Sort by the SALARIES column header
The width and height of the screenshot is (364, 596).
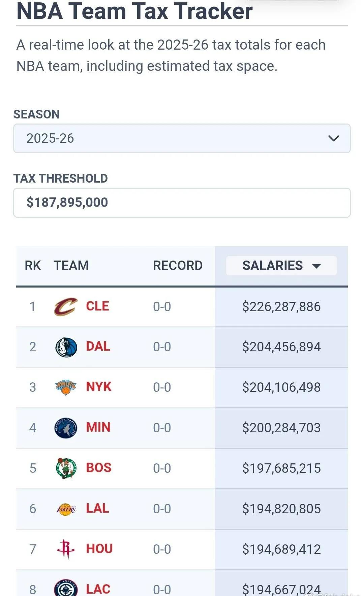[281, 266]
